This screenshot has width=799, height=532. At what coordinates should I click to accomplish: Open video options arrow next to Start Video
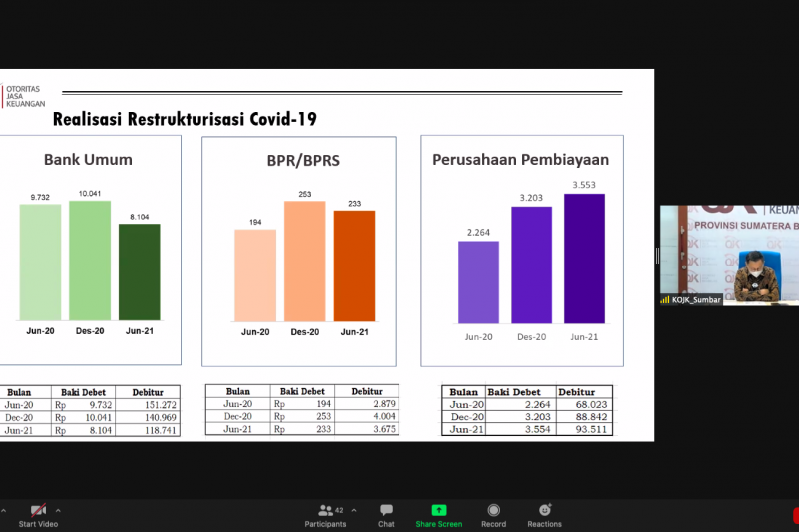tap(58, 510)
